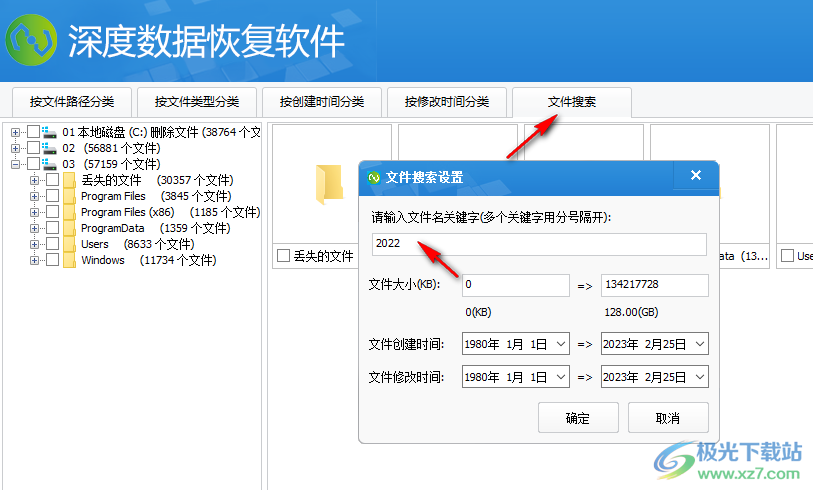Expand the ProgramData tree node

tap(34, 229)
